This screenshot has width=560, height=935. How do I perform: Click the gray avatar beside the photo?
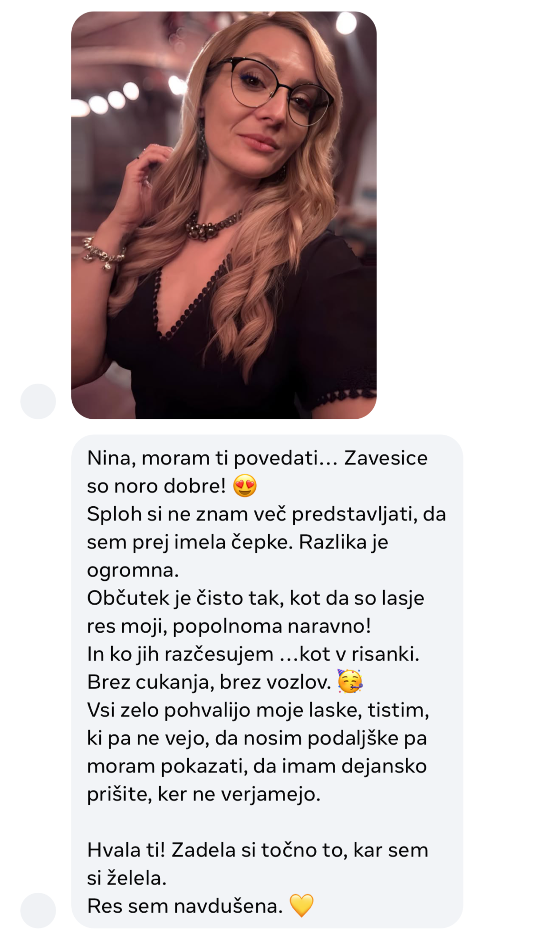pos(38,401)
